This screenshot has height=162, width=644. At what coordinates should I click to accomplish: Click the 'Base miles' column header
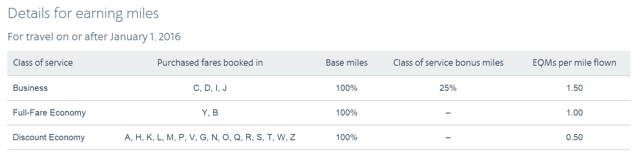(x=347, y=63)
